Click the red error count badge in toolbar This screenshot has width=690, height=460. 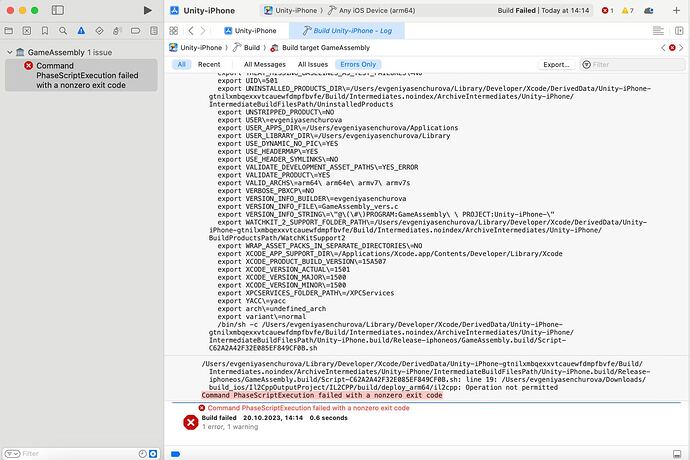point(608,11)
